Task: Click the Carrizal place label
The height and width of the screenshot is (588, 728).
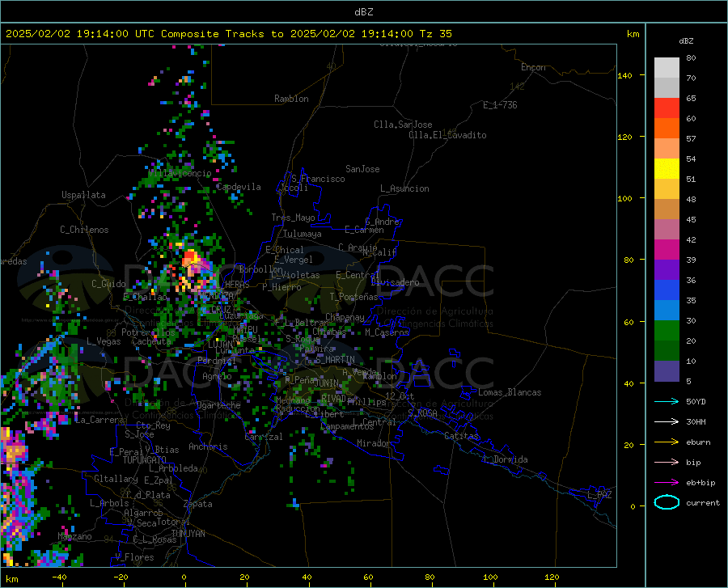Action: (263, 437)
